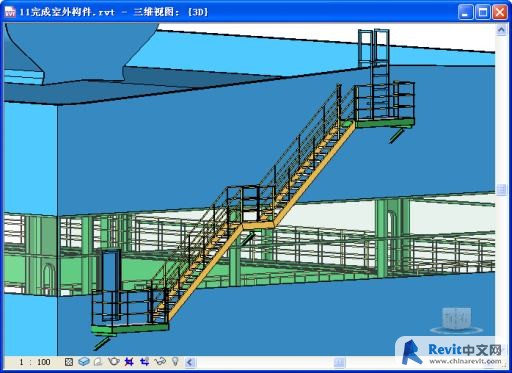Image resolution: width=512 pixels, height=373 pixels.
Task: Close the 3D view window
Action: click(x=500, y=12)
